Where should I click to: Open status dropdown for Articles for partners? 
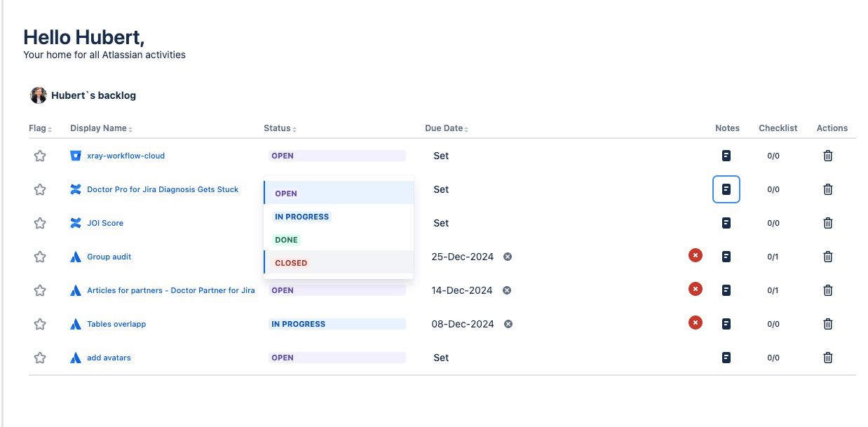pos(337,290)
